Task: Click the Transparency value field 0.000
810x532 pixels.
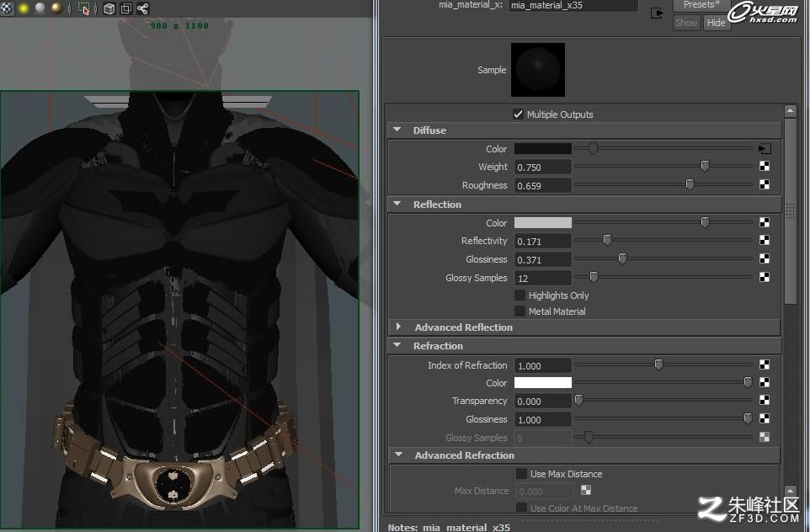Action: coord(543,402)
